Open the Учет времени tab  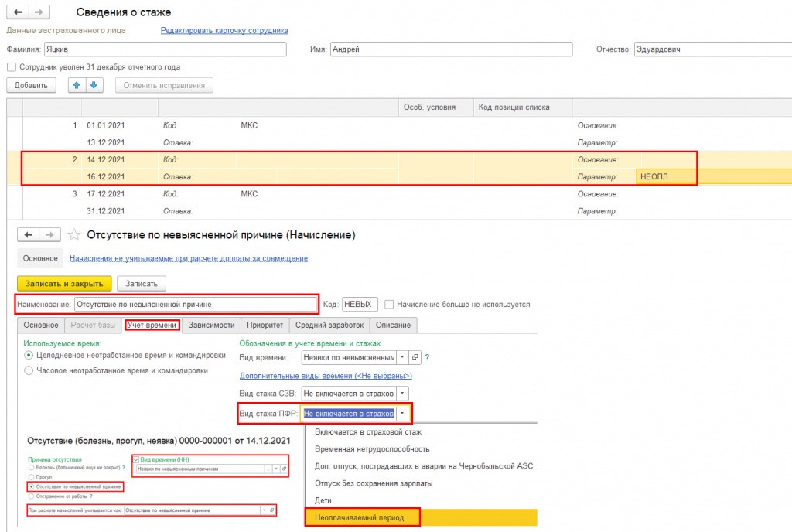[x=152, y=325]
